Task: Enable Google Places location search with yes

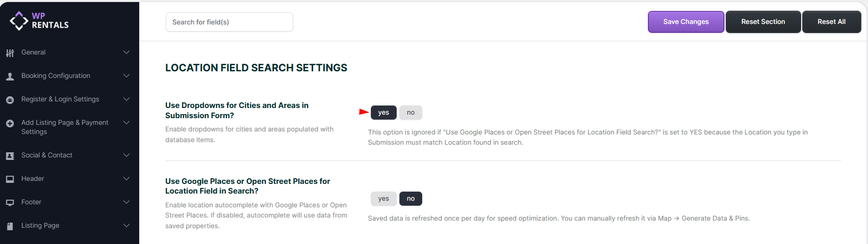Action: 384,199
